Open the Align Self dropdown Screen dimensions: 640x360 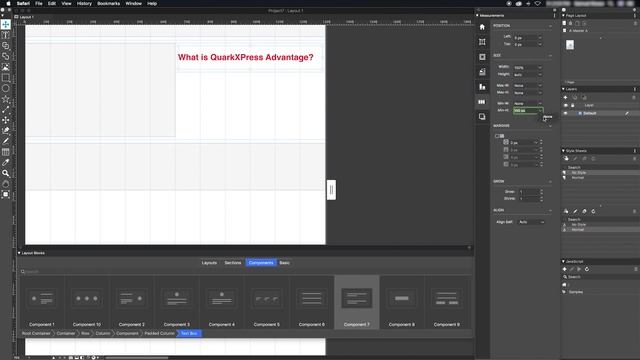(531, 222)
